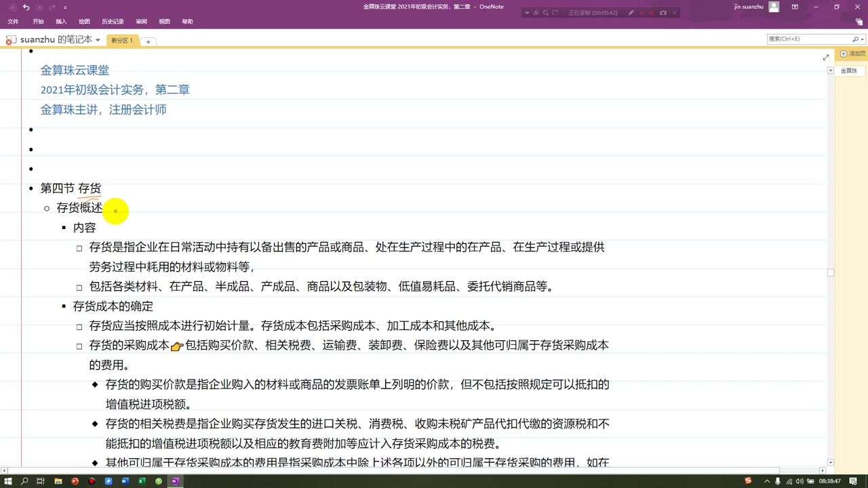Open the 审阅 ribbon tab
Image resolution: width=868 pixels, height=488 pixels.
tap(141, 22)
